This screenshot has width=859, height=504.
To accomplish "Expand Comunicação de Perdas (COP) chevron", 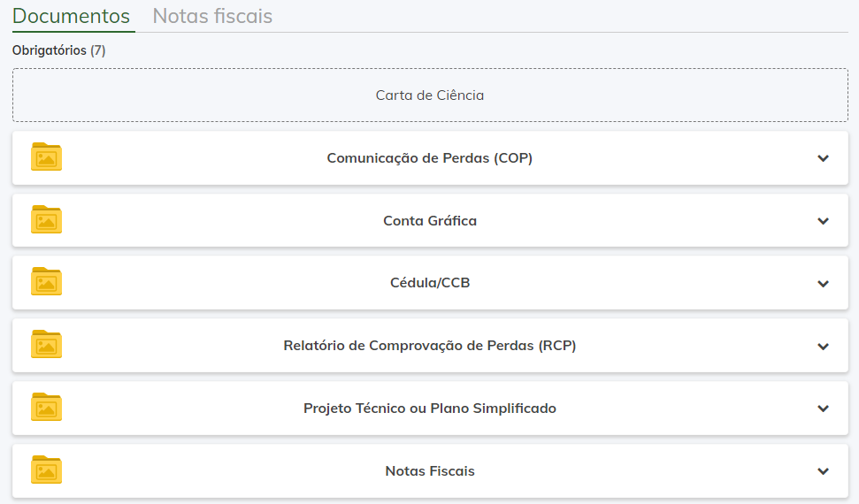I will (823, 158).
